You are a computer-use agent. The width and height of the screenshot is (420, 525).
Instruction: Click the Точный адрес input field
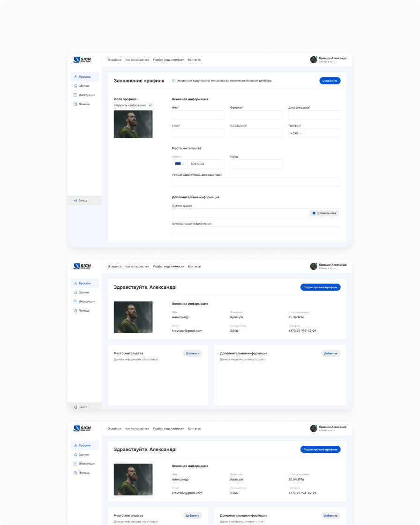pyautogui.click(x=256, y=182)
